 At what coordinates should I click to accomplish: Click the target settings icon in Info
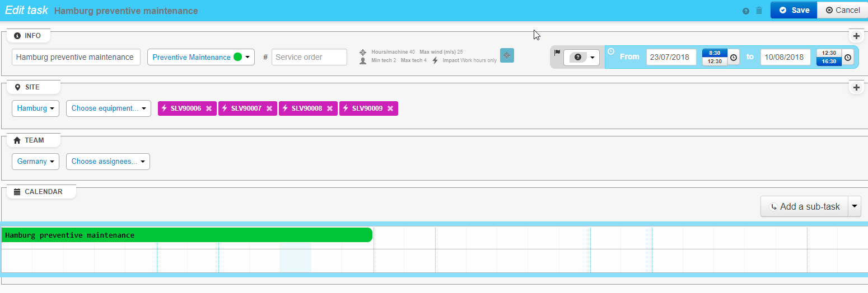[506, 55]
